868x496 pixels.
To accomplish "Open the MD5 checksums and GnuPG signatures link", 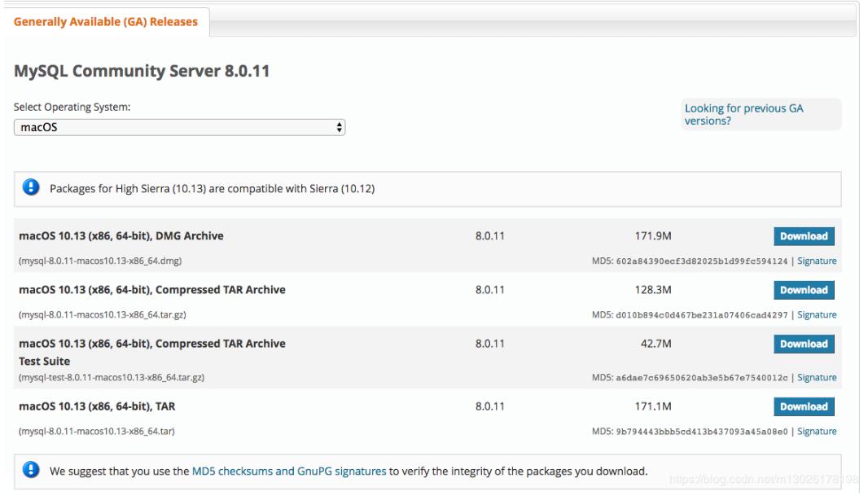I will (x=289, y=471).
